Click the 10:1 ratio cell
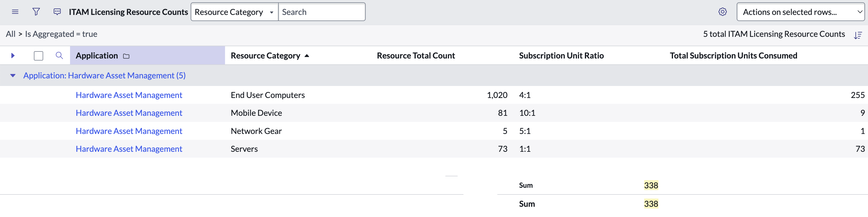 tap(527, 113)
